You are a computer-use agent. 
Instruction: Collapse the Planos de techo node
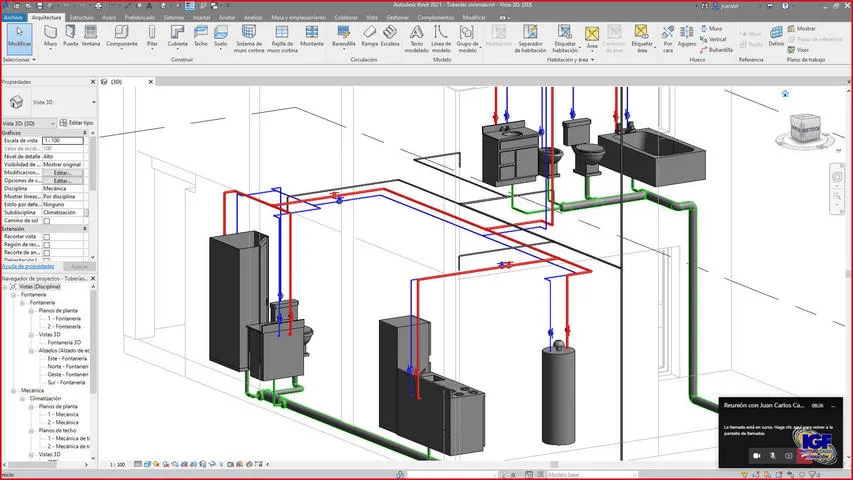click(x=31, y=431)
